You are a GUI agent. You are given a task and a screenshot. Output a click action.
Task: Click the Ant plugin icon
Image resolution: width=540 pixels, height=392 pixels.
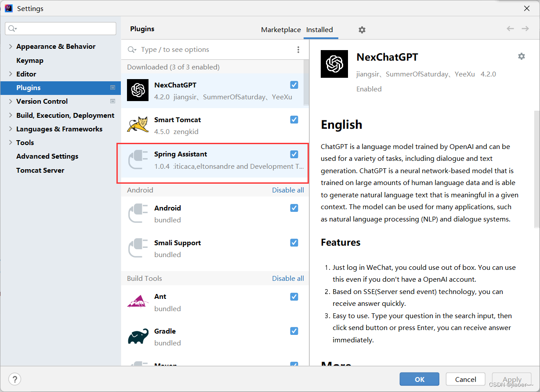click(x=138, y=302)
